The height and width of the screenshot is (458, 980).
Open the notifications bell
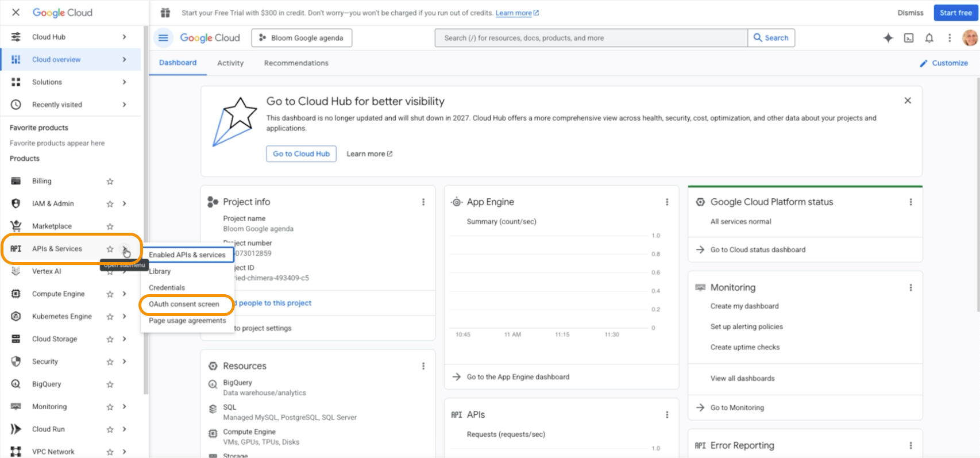929,38
